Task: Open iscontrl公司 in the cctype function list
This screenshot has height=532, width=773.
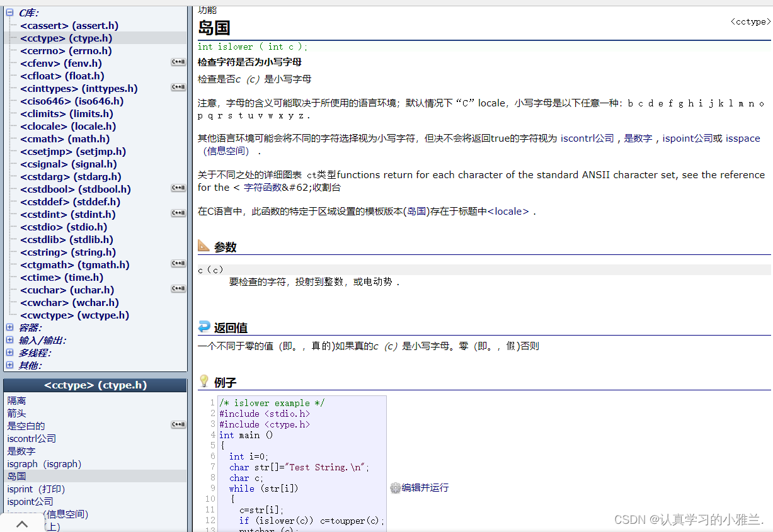Action: click(31, 439)
